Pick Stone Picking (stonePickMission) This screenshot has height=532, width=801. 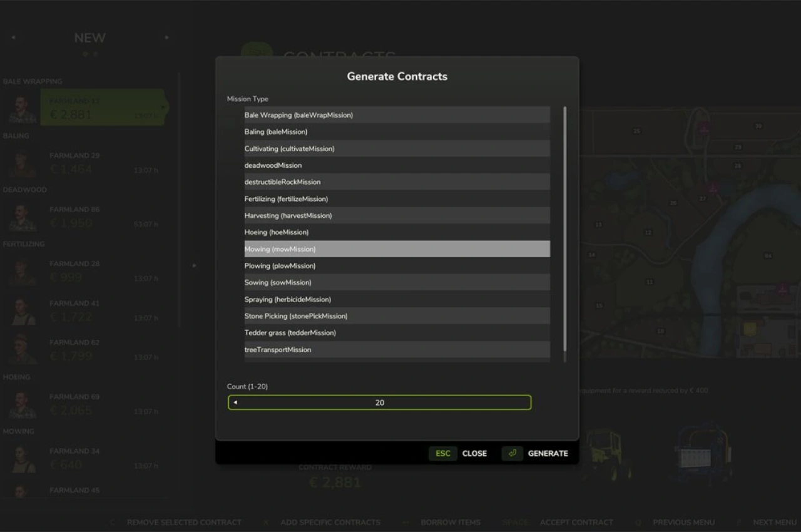click(x=397, y=316)
